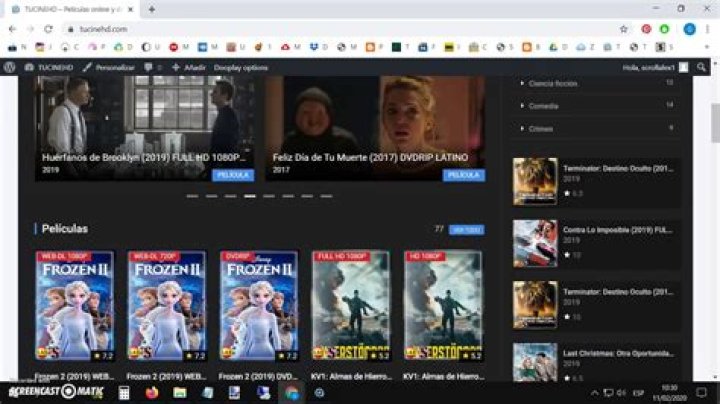Open Dooplay options
720x404 pixels.
(241, 67)
